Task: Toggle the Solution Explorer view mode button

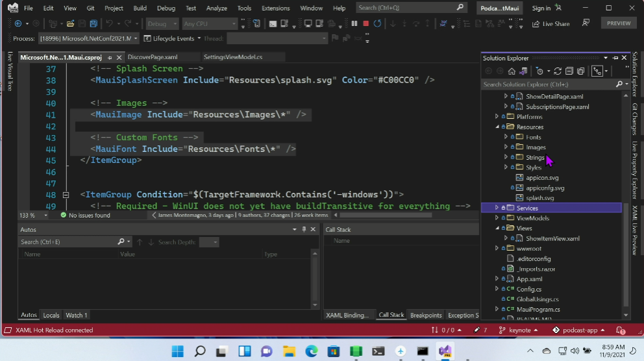Action: coord(597,71)
